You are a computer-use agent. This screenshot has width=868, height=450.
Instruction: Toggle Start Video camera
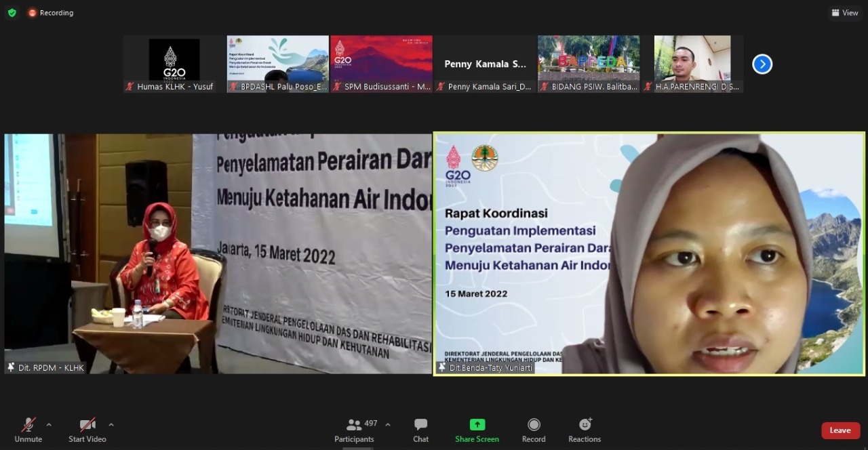tap(87, 430)
